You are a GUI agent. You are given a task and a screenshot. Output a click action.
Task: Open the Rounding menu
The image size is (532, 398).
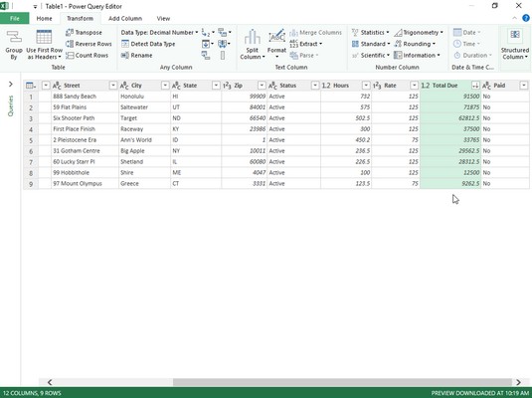415,44
